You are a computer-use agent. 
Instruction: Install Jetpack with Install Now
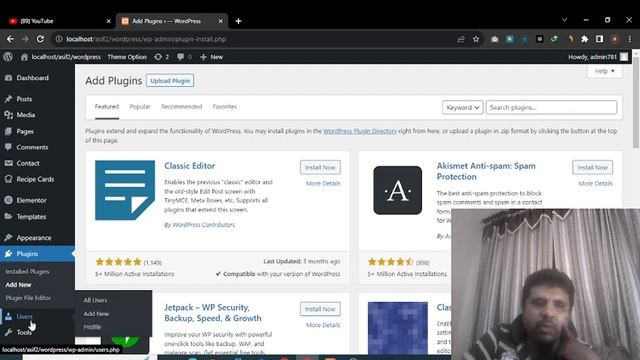[320, 309]
